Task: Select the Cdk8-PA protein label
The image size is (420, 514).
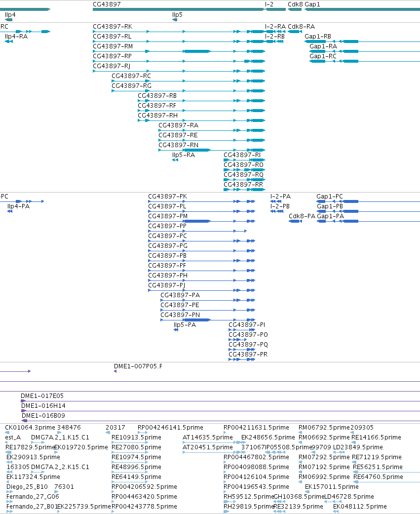Action: pos(302,216)
